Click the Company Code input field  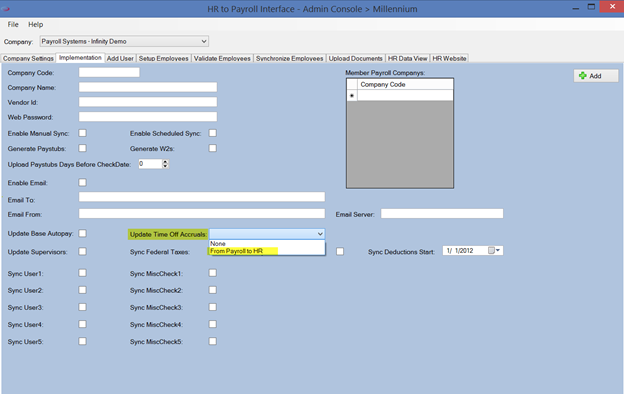(x=109, y=72)
